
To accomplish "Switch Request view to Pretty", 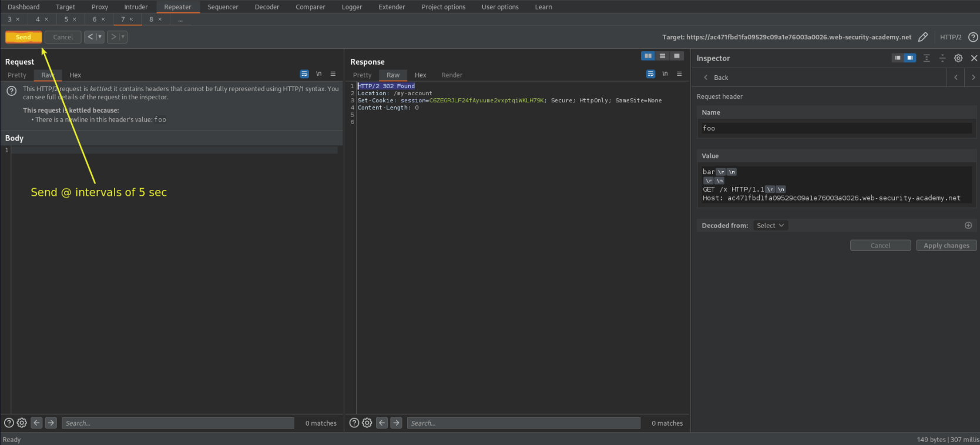I will click(x=17, y=75).
